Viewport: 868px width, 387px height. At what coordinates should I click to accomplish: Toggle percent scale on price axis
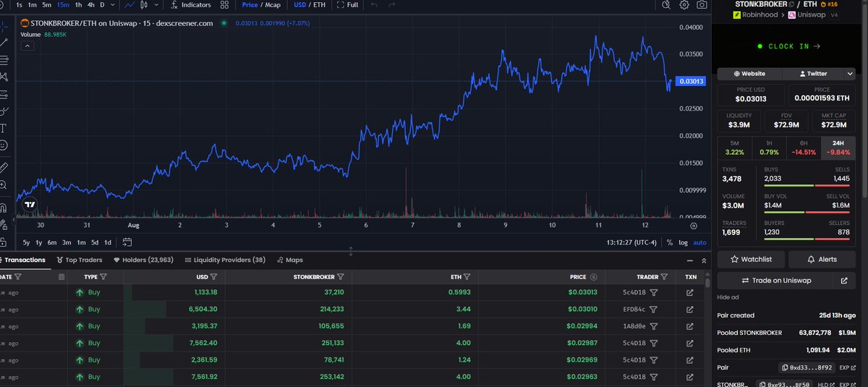pyautogui.click(x=669, y=242)
